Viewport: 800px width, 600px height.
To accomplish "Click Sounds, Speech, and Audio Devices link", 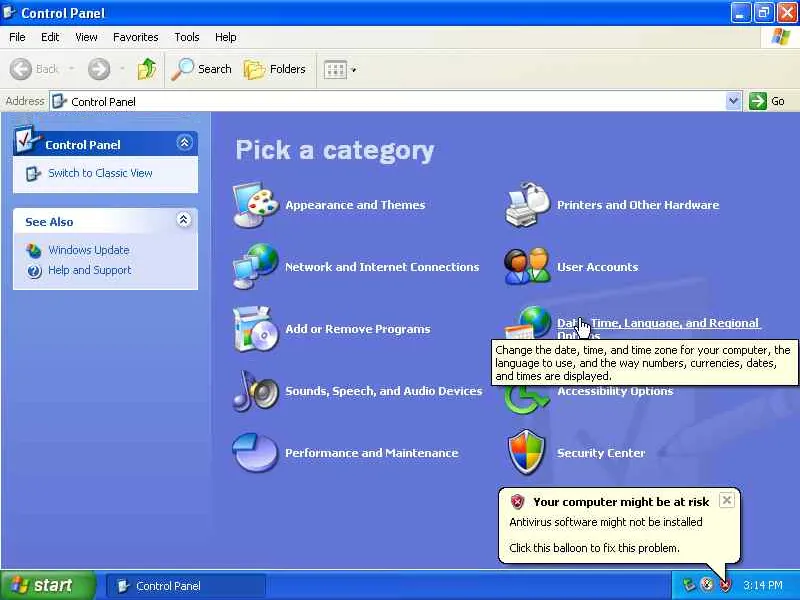I will click(x=384, y=391).
